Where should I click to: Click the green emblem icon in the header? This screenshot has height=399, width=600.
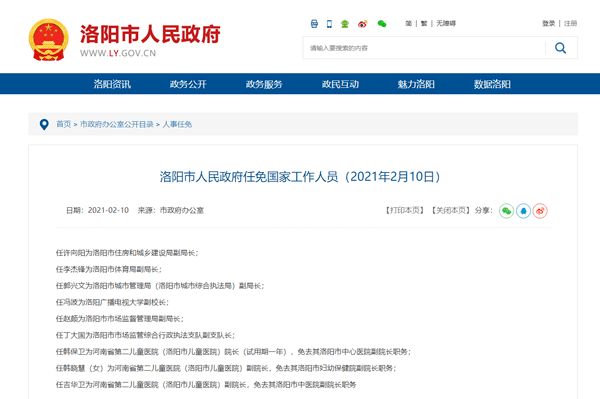click(x=345, y=24)
